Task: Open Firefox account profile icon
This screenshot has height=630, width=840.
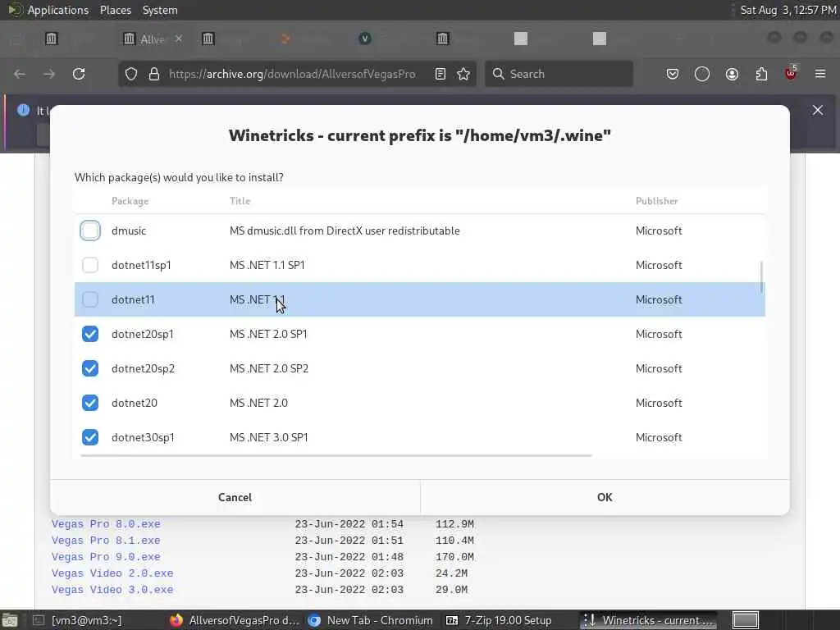Action: (732, 74)
